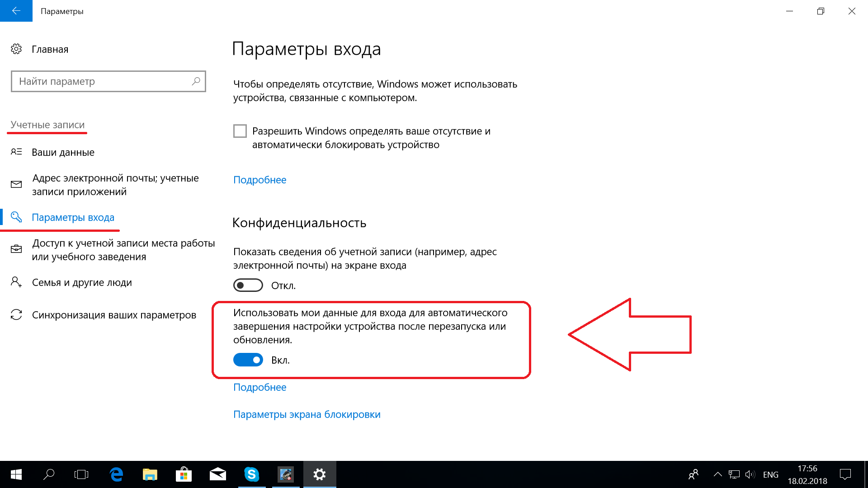Click the back arrow in Settings header

point(16,11)
